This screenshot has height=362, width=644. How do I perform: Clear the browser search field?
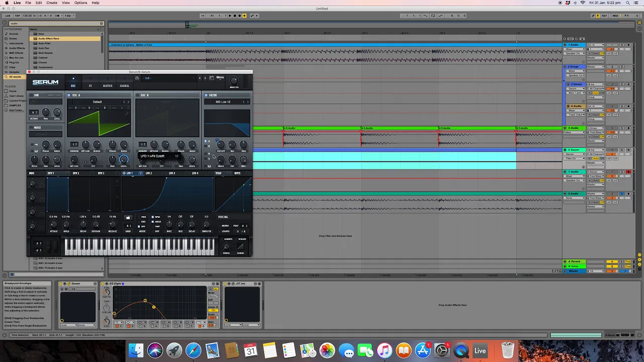pyautogui.click(x=101, y=23)
